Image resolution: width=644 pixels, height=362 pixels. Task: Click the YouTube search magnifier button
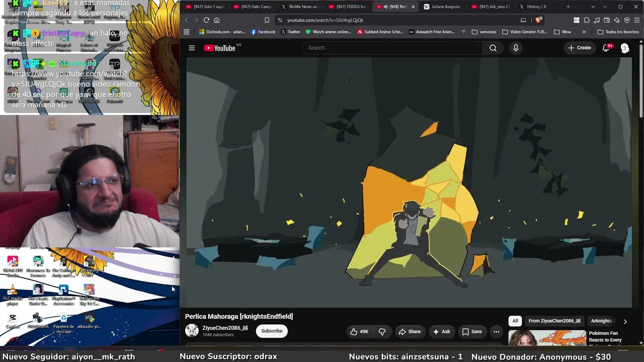(493, 48)
